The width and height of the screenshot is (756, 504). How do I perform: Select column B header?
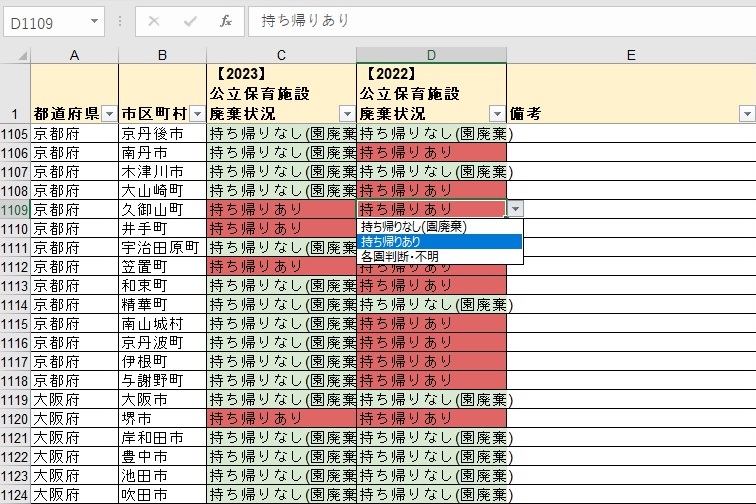click(x=162, y=55)
